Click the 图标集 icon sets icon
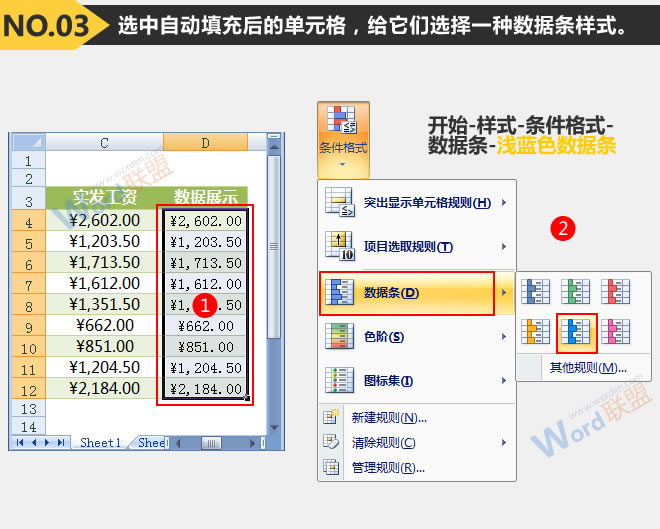 (340, 380)
